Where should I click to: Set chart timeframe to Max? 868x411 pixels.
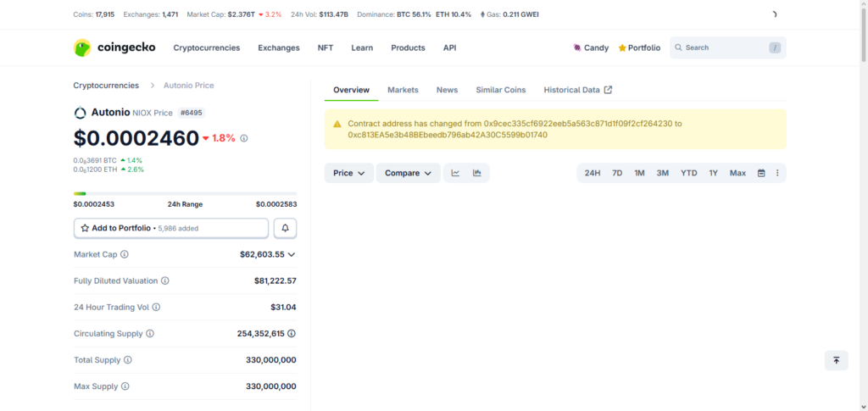tap(737, 173)
